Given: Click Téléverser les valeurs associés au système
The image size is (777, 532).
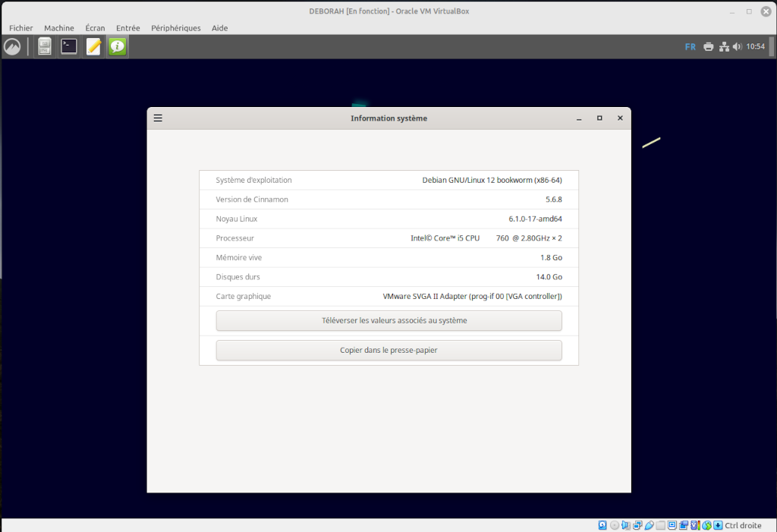Looking at the screenshot, I should 388,321.
